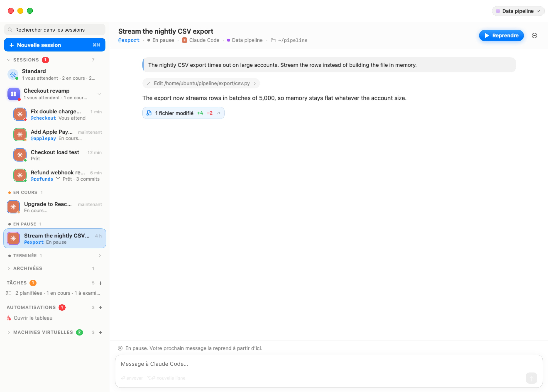Click the send arrow button in composer
Image resolution: width=548 pixels, height=392 pixels.
click(x=531, y=378)
